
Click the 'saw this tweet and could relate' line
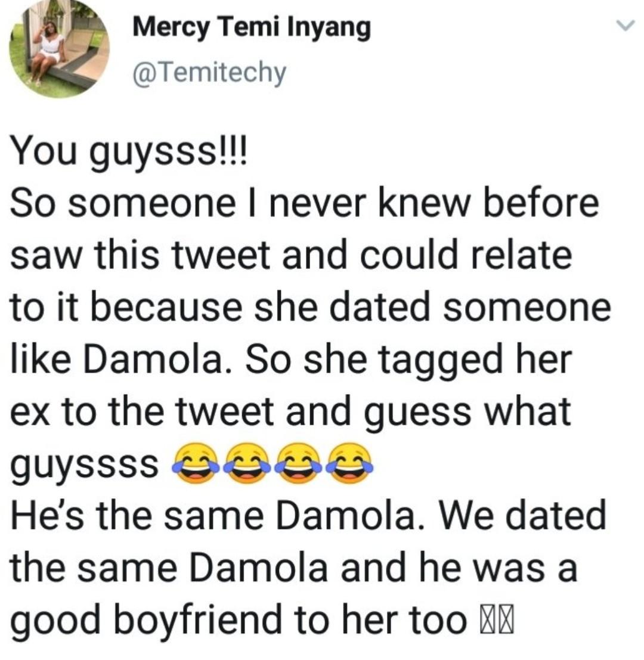point(291,256)
